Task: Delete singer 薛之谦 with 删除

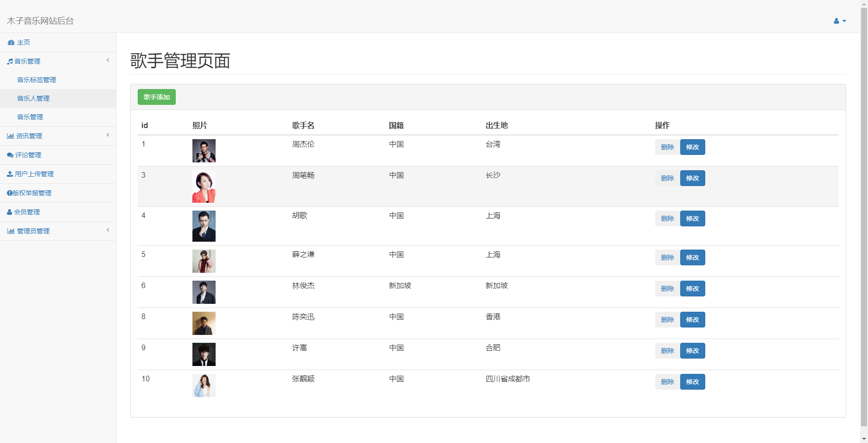Action: point(667,257)
